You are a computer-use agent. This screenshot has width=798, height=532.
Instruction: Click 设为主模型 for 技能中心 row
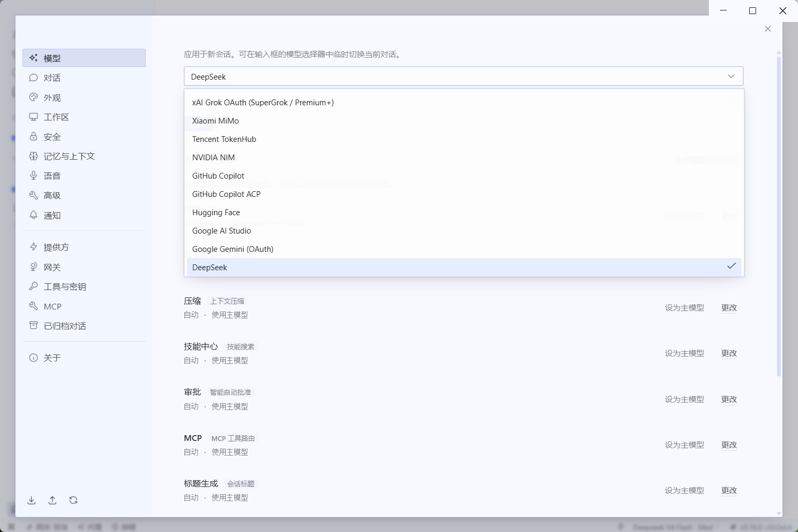click(684, 353)
